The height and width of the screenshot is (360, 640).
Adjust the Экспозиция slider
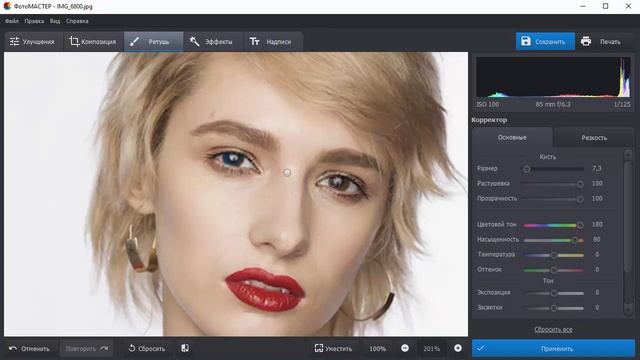[553, 293]
